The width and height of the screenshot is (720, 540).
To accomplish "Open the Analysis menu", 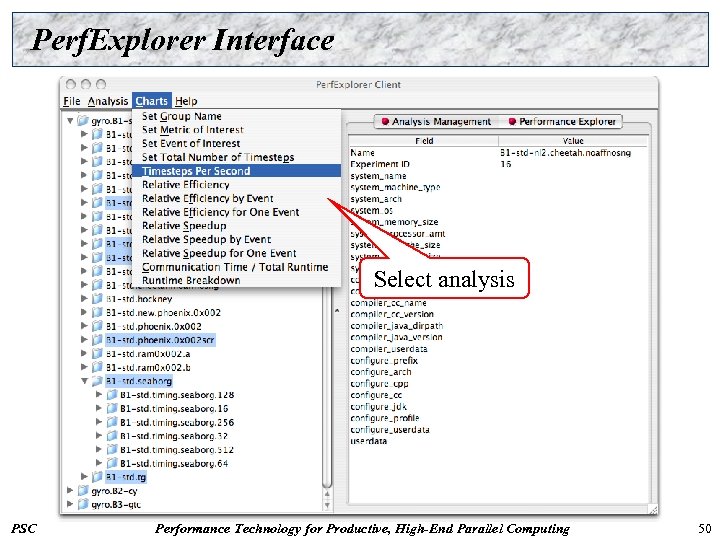I will [x=108, y=101].
